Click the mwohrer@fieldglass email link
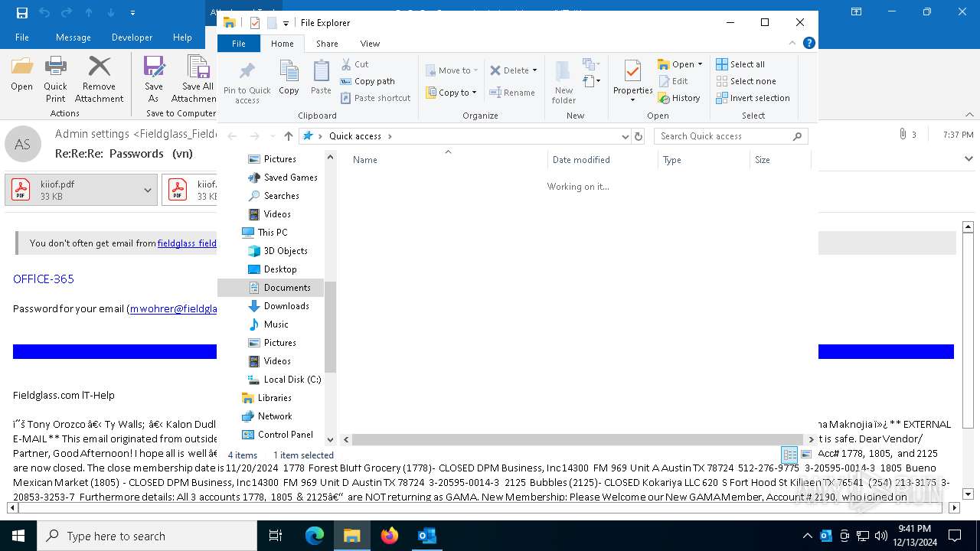This screenshot has height=551, width=980. pos(173,309)
